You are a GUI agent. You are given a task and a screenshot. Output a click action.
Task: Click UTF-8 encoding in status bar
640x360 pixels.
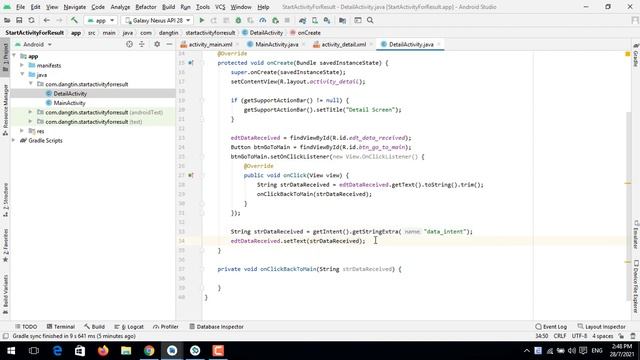pyautogui.click(x=579, y=336)
